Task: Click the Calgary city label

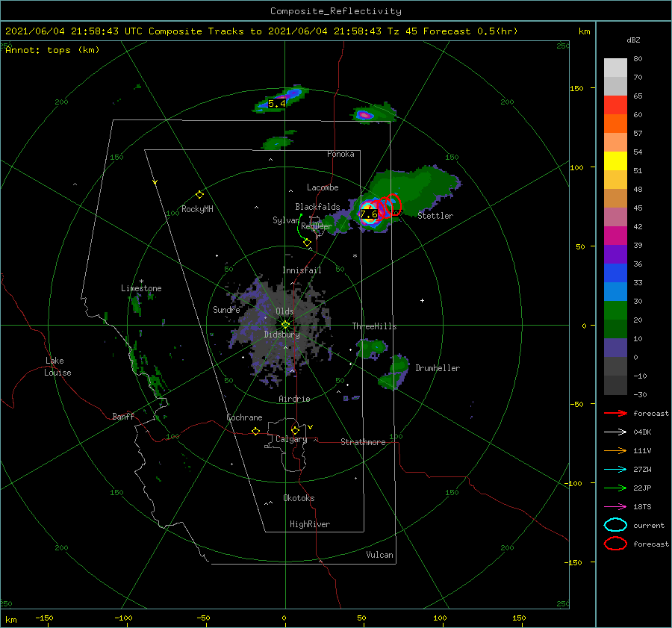Action: (291, 439)
